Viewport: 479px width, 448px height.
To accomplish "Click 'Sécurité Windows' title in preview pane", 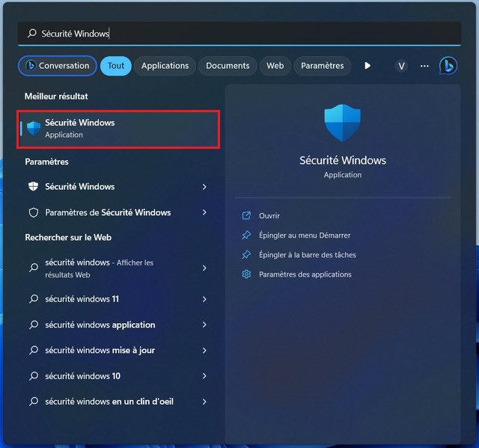I will (x=343, y=161).
